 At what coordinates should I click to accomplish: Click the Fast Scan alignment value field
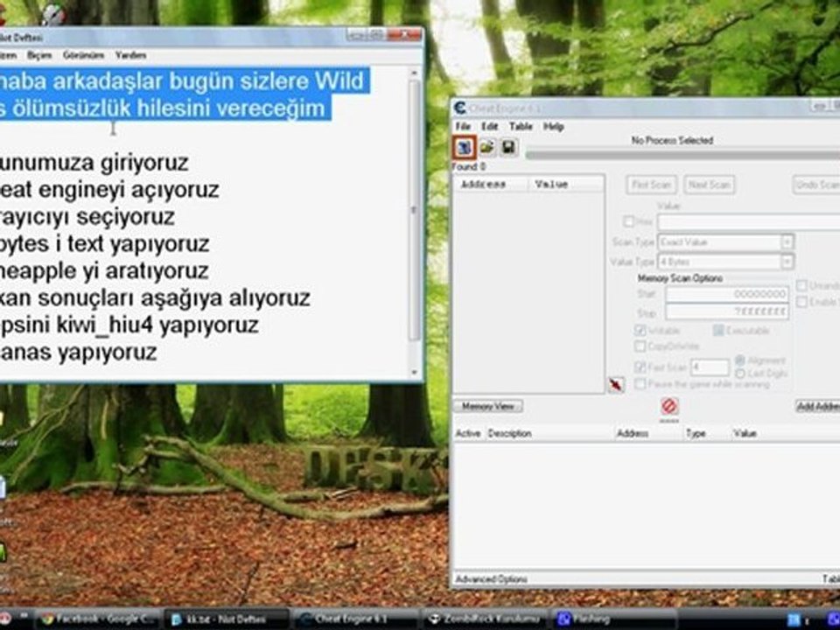tap(710, 367)
